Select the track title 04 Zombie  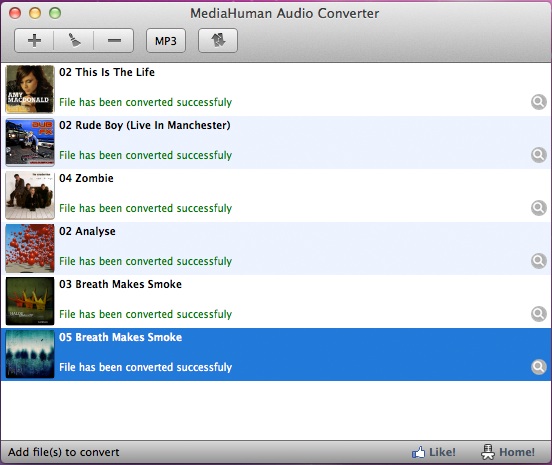point(86,178)
